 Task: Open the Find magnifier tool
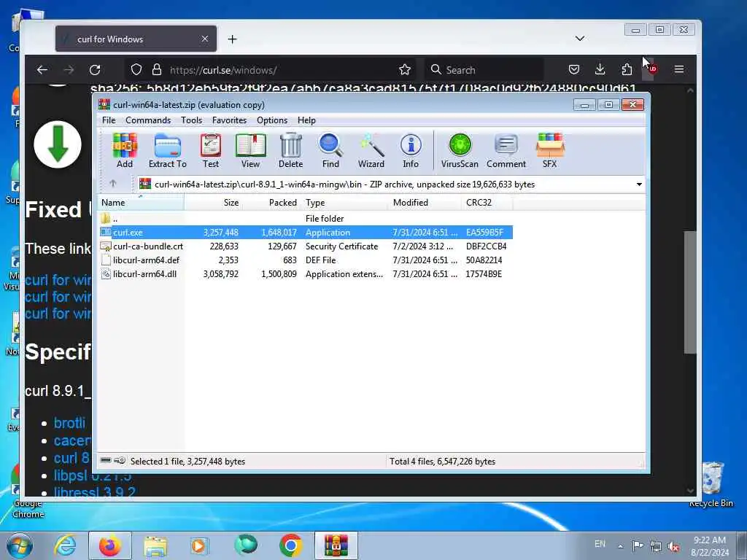coord(330,150)
